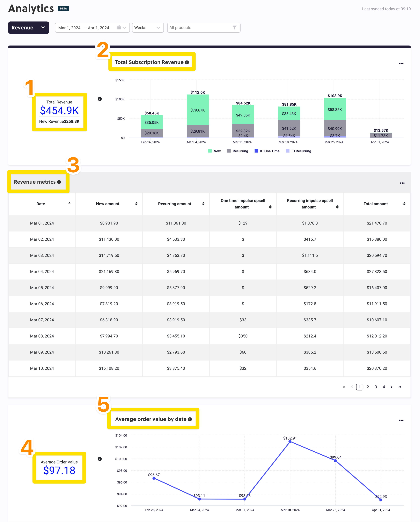Go to page 2 of Revenue metrics
Image resolution: width=420 pixels, height=522 pixels.
click(368, 387)
